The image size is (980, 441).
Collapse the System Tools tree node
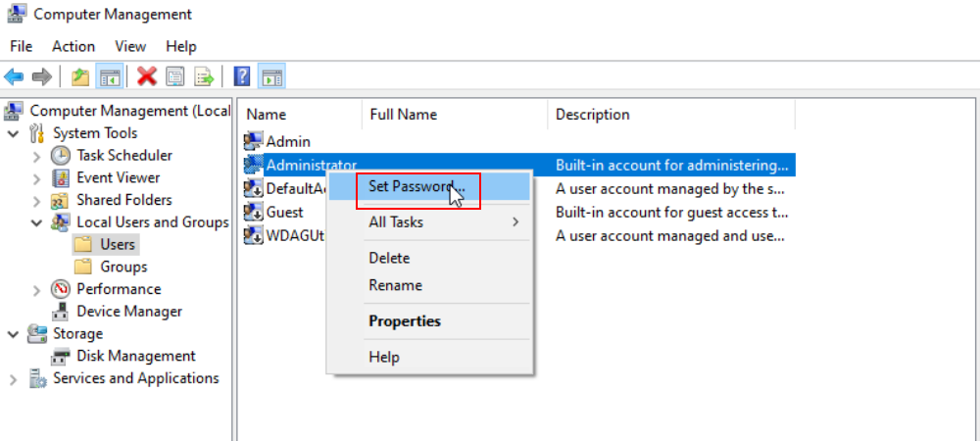click(13, 133)
